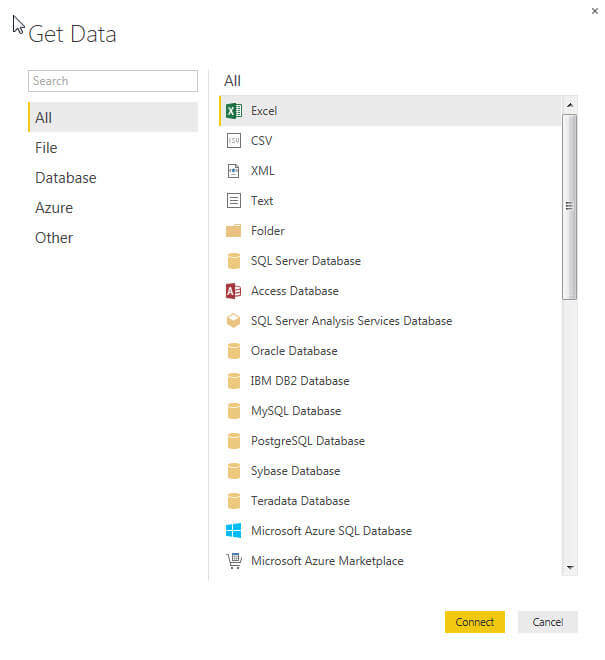Click into the Search box

coord(113,81)
